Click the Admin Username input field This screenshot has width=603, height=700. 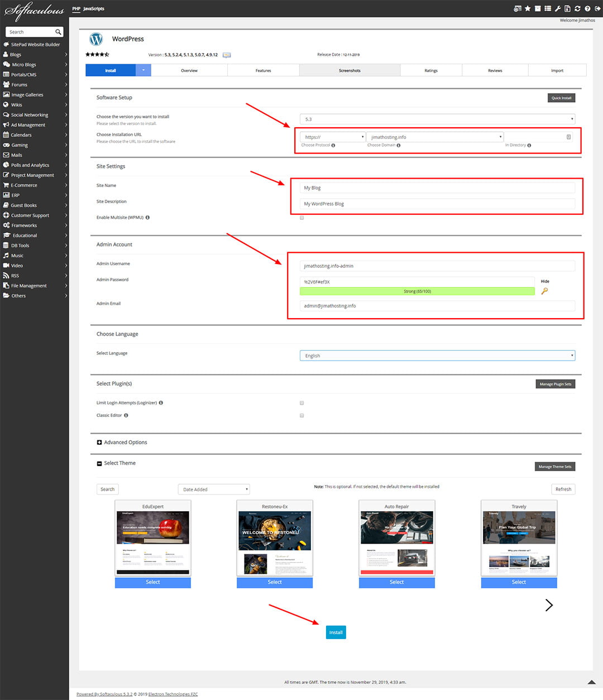click(437, 266)
